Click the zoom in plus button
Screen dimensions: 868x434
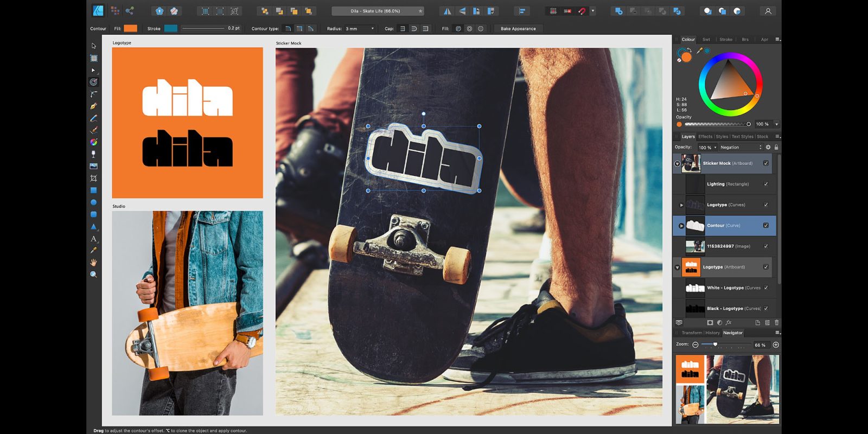coord(776,345)
